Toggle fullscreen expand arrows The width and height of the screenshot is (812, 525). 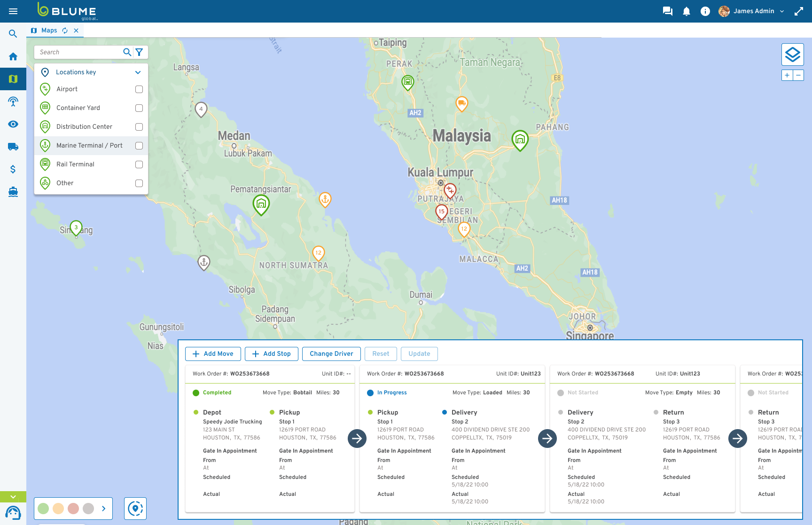click(x=799, y=11)
